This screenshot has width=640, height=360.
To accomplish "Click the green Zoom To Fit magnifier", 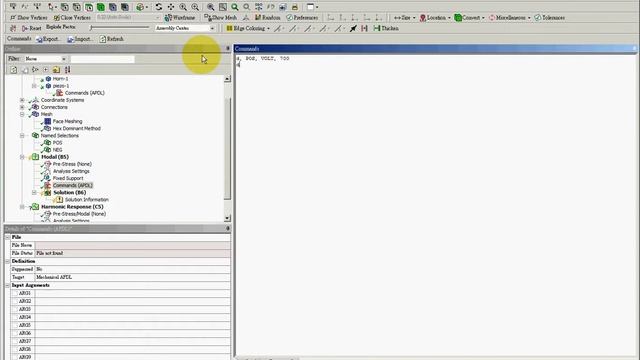I will [x=235, y=7].
